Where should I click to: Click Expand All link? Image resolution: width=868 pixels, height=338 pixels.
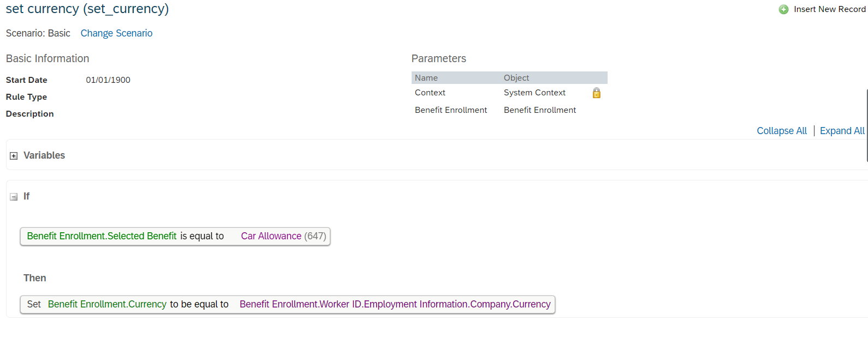(x=842, y=131)
